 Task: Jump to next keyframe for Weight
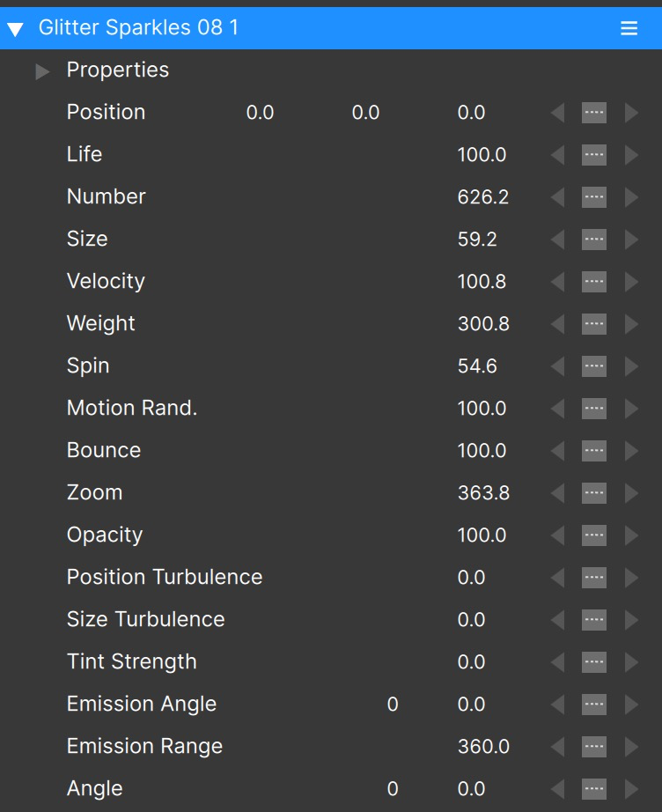(631, 324)
